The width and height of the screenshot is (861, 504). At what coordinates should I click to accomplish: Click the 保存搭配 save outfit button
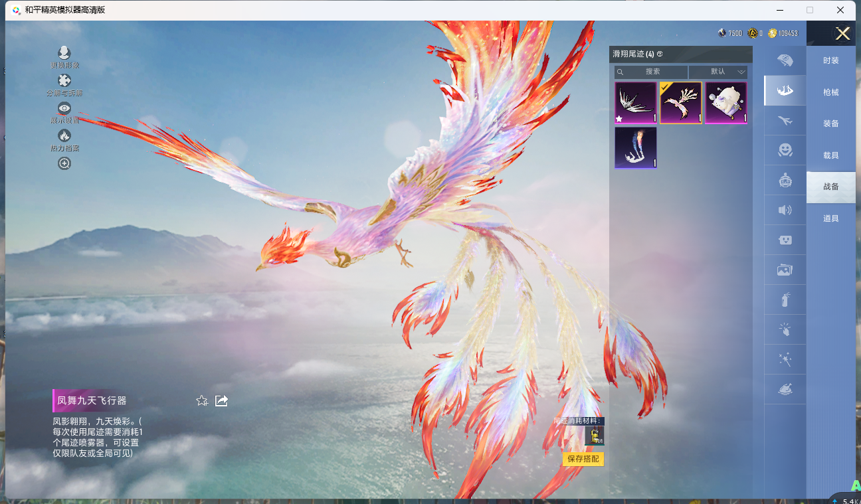[x=583, y=459]
